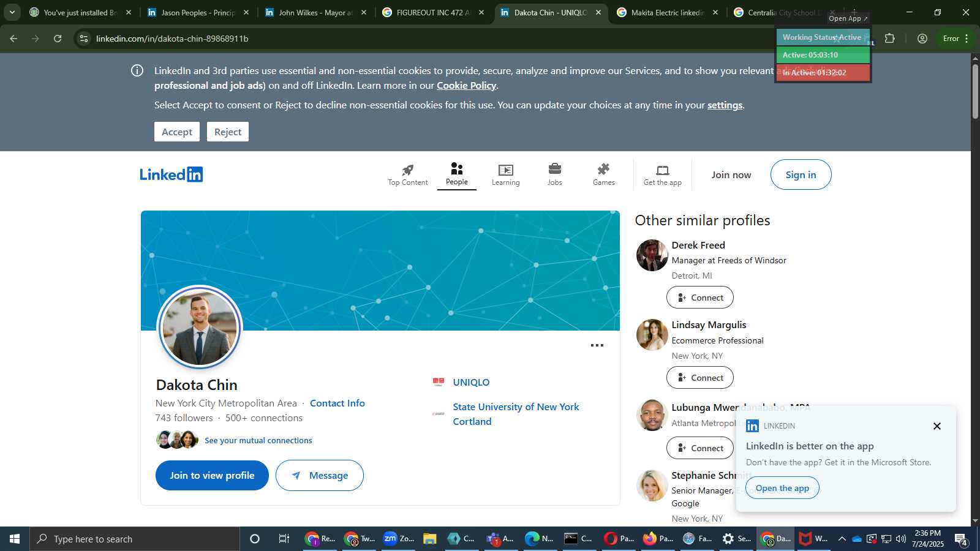Open the Jobs briefcase icon
The width and height of the screenshot is (980, 551).
click(555, 174)
